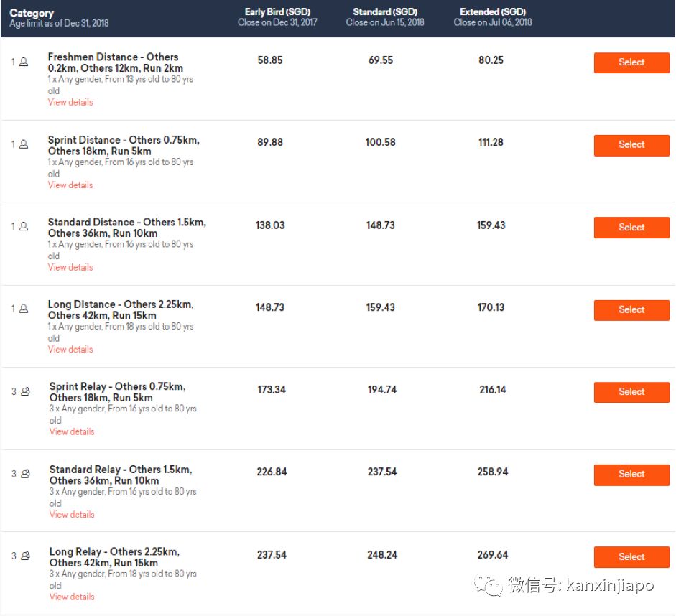
Task: Select the Freshmen Distance category
Action: (631, 62)
